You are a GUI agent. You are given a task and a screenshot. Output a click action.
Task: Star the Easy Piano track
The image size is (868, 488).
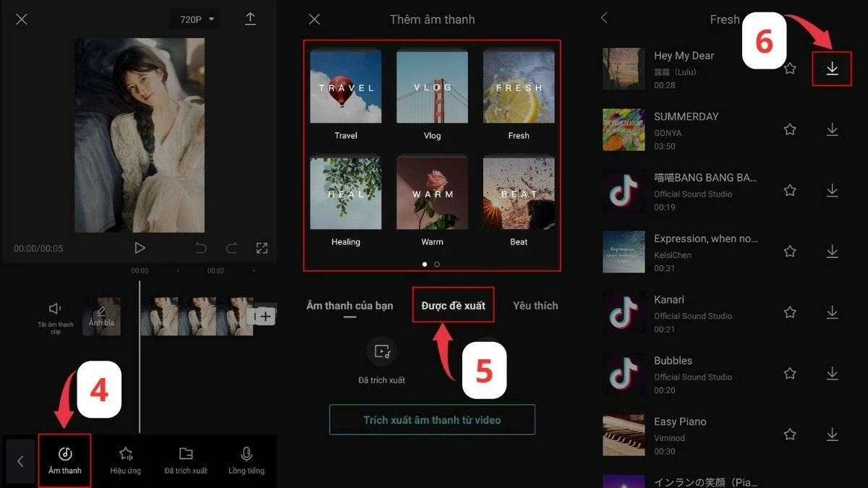point(790,435)
